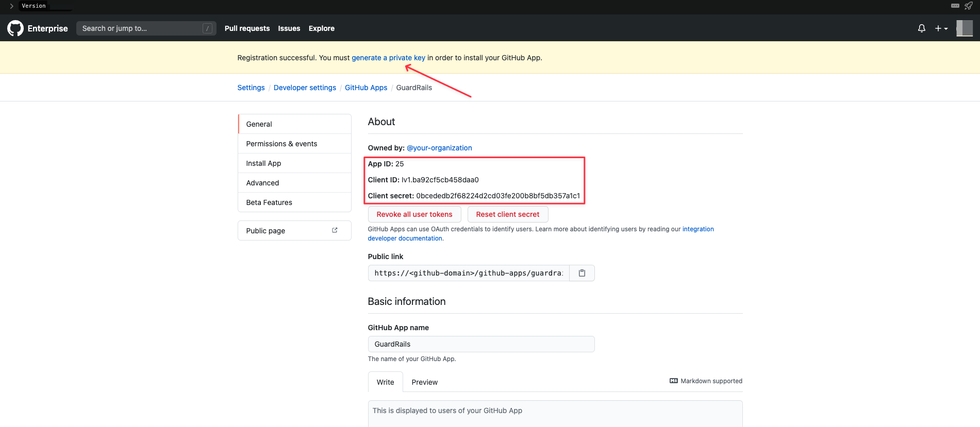
Task: Click the Enterprise label in header
Action: pos(47,28)
